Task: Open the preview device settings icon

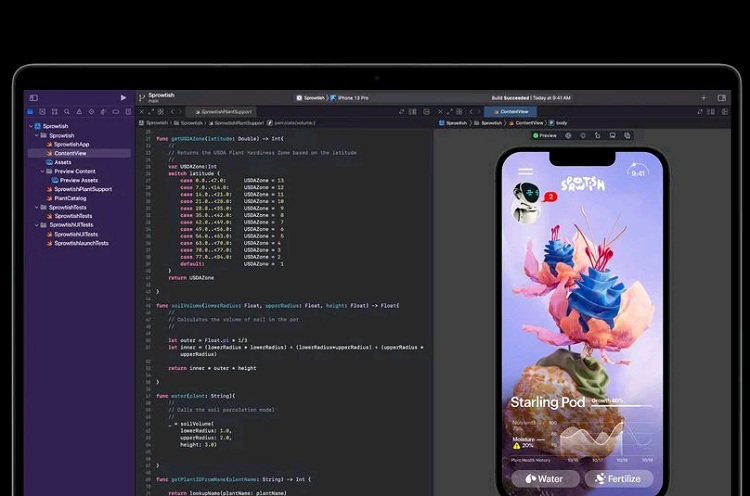Action: click(612, 135)
